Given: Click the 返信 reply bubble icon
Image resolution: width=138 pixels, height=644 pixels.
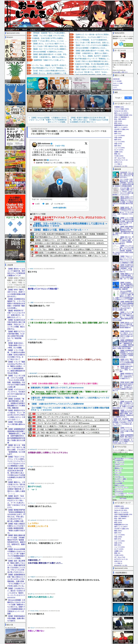Looking at the screenshot, I should pyautogui.click(x=43, y=204).
